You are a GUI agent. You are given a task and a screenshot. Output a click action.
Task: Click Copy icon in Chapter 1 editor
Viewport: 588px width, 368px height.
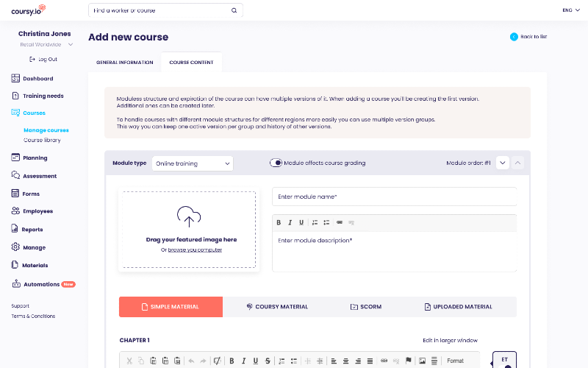click(141, 361)
